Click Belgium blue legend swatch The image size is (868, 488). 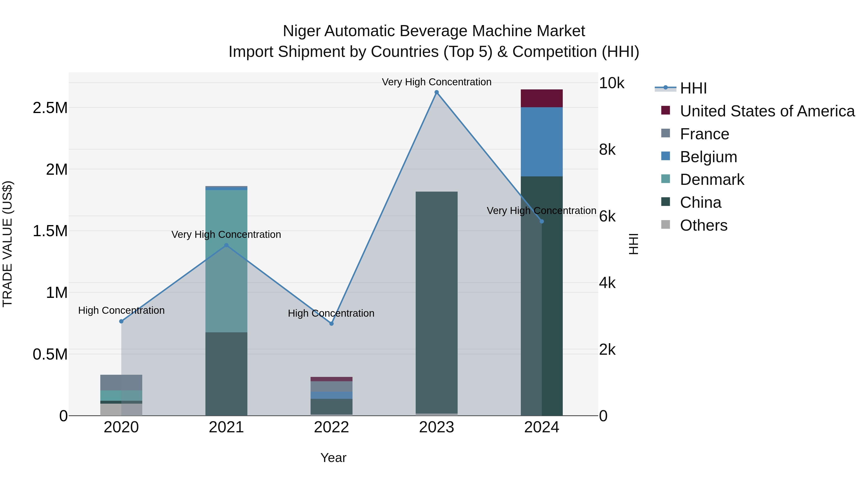coord(665,156)
